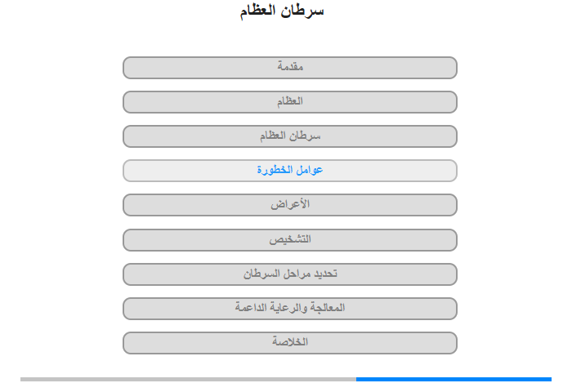The height and width of the screenshot is (392, 572).
Task: Jump to the الخلاصة section
Action: point(290,343)
